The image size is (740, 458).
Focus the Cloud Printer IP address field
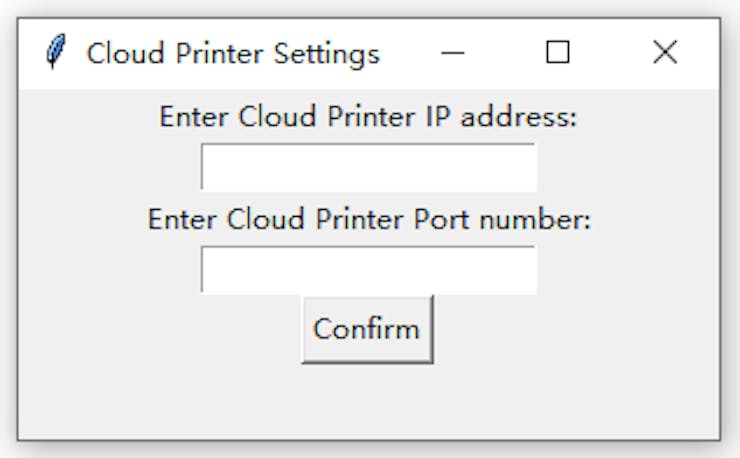click(368, 167)
